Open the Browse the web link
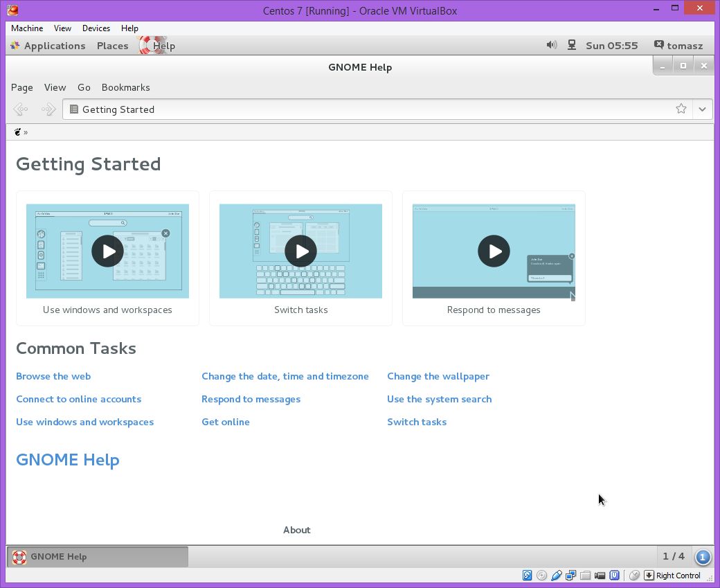 click(x=53, y=376)
